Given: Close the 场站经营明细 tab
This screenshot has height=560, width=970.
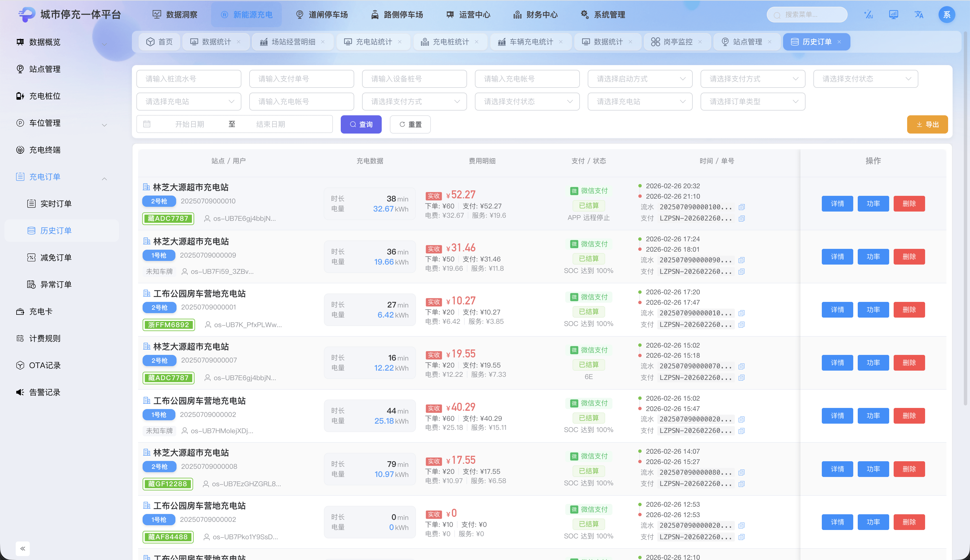Looking at the screenshot, I should [323, 42].
